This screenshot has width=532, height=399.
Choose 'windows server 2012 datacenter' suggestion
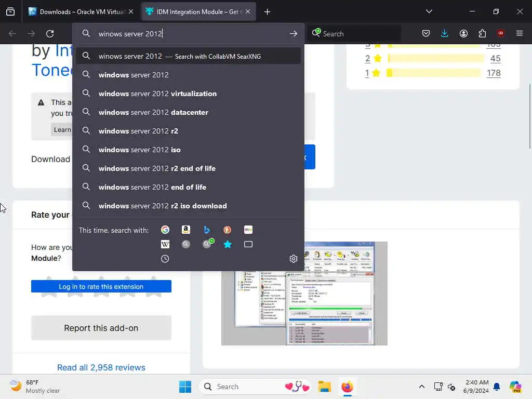(188, 112)
